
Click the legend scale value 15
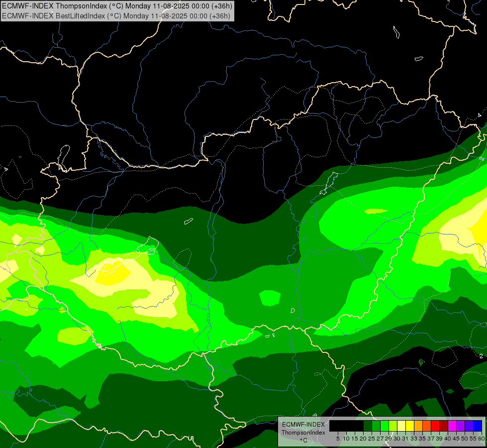coord(355,439)
